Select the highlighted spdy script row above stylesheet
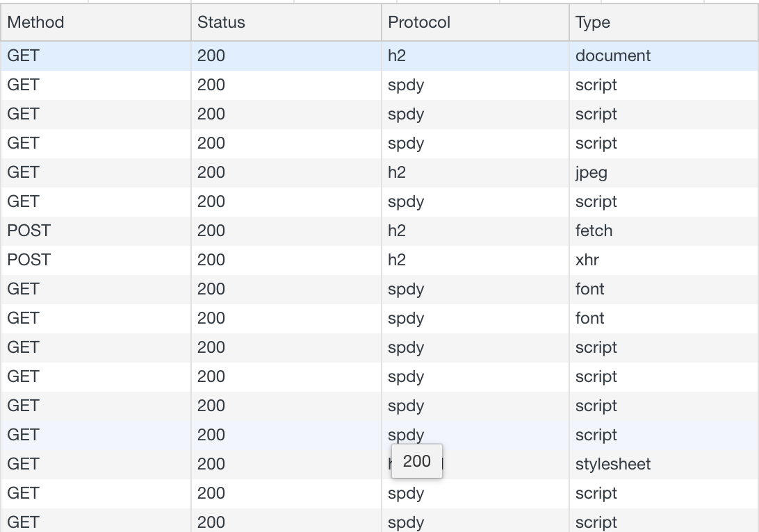The height and width of the screenshot is (532, 759). 278,435
